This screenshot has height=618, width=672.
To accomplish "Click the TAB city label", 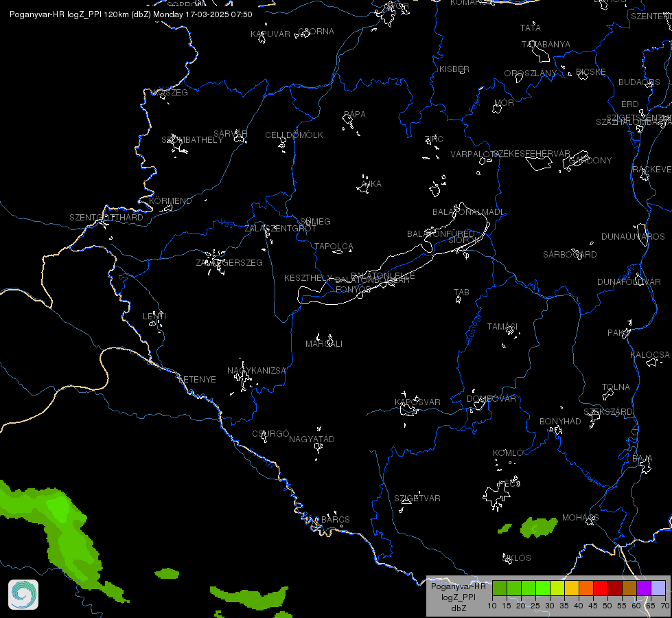I will tap(461, 293).
